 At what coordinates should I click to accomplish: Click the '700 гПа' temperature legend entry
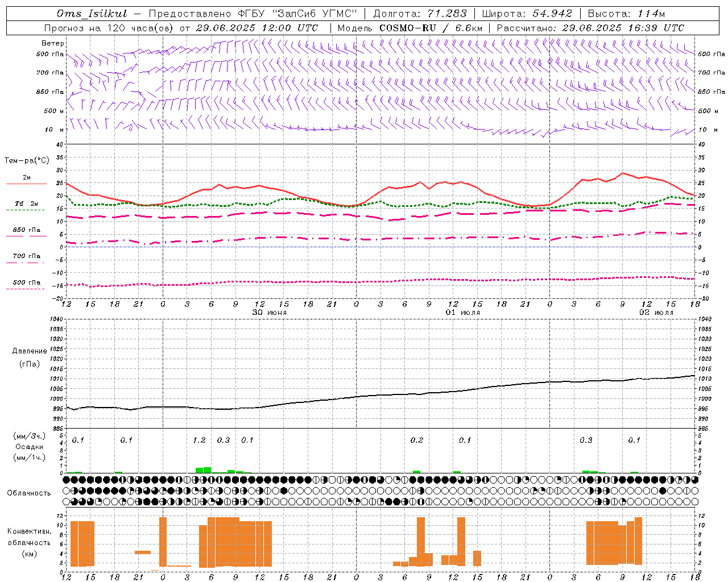coord(27,256)
